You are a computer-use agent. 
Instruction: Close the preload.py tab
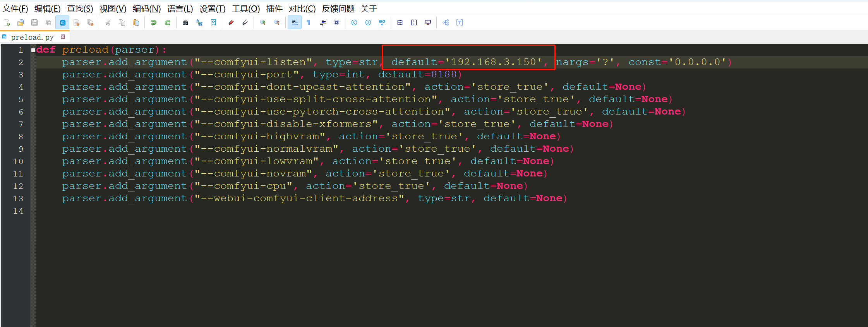click(x=63, y=37)
